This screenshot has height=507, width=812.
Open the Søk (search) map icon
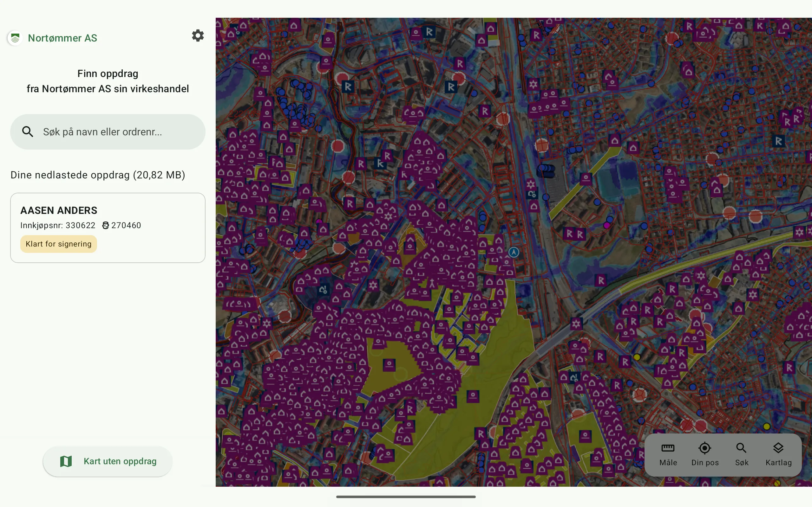tap(741, 453)
